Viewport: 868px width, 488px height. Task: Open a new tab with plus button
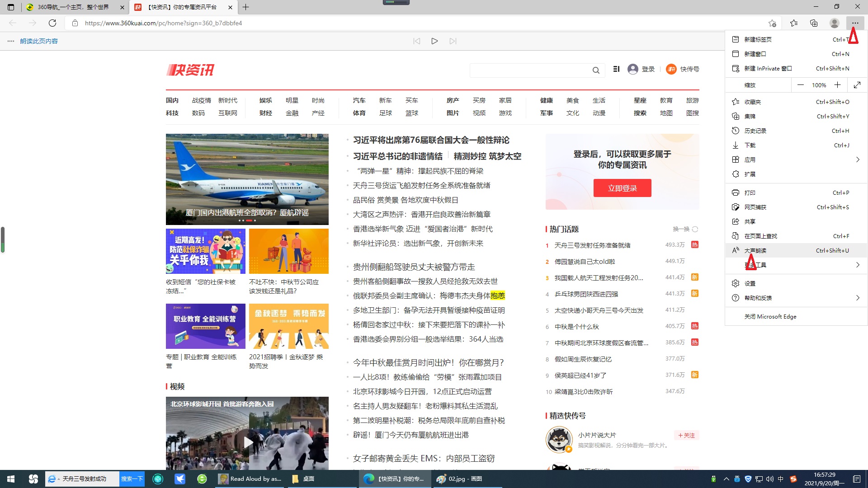click(245, 7)
